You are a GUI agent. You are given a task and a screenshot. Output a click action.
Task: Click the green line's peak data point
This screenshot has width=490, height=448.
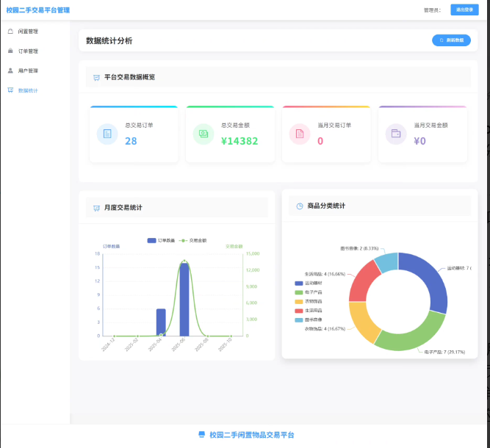(x=184, y=261)
